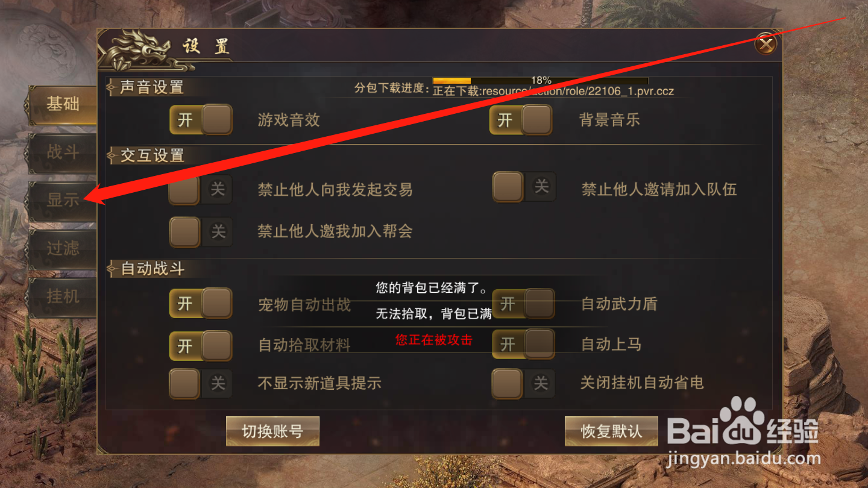Enable 不显示新道具提示 toggle
The image size is (868, 488).
tap(201, 384)
